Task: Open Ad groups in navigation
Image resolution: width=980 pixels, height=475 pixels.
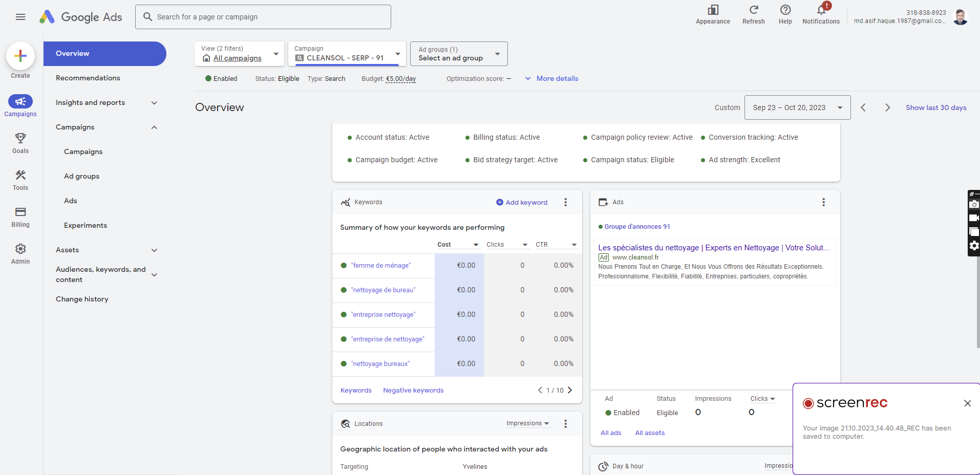Action: coord(82,176)
